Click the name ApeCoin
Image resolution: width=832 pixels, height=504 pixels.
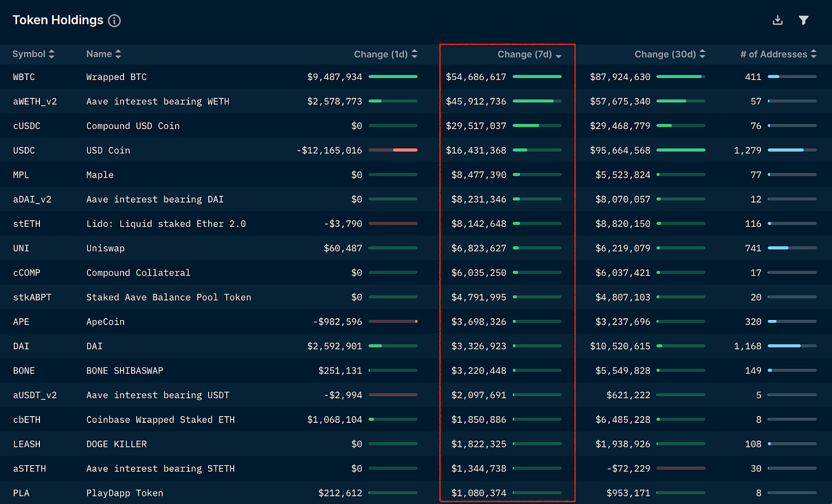point(106,322)
